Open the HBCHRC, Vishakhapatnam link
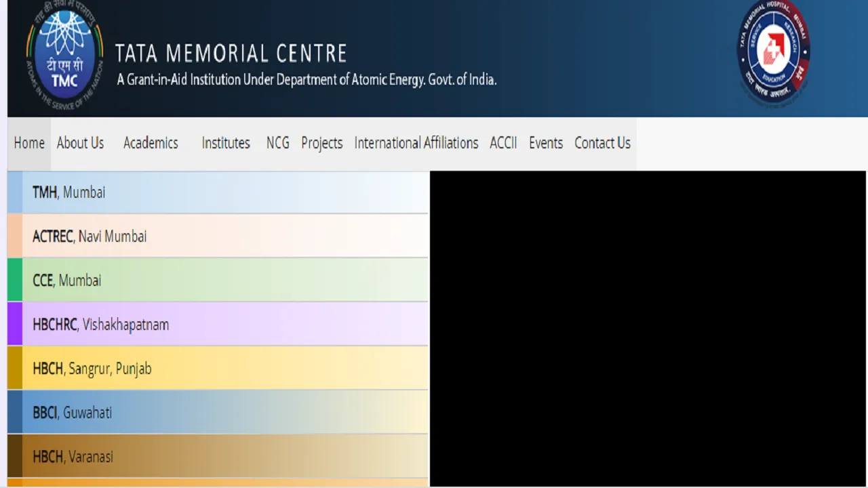 (x=218, y=325)
